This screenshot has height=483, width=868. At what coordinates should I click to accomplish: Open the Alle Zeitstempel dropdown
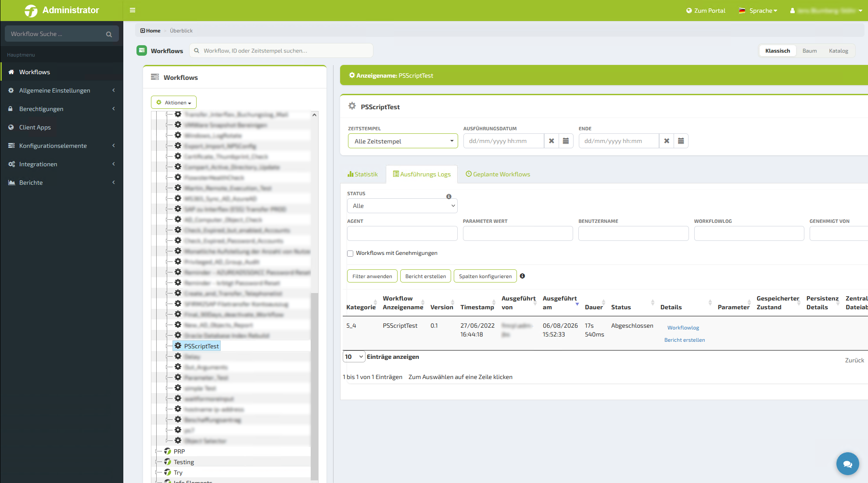pos(403,141)
